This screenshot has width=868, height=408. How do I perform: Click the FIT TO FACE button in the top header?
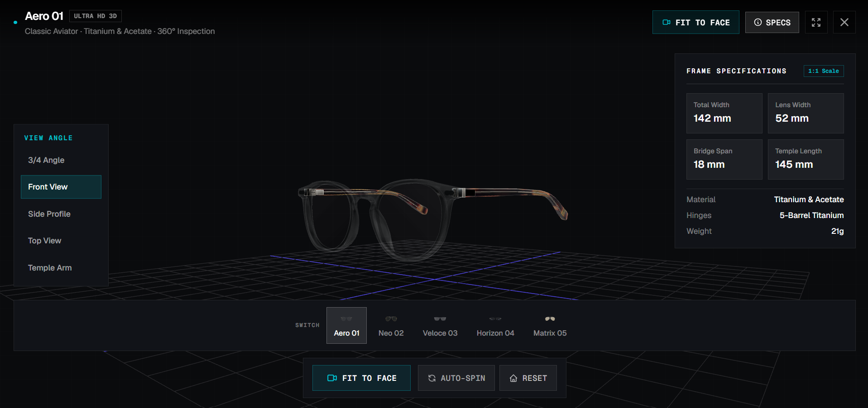pos(695,22)
